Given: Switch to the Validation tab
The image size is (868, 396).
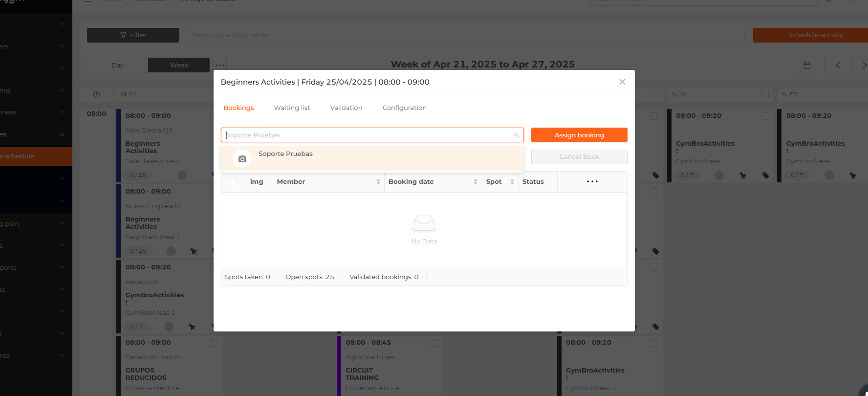Looking at the screenshot, I should [x=346, y=108].
